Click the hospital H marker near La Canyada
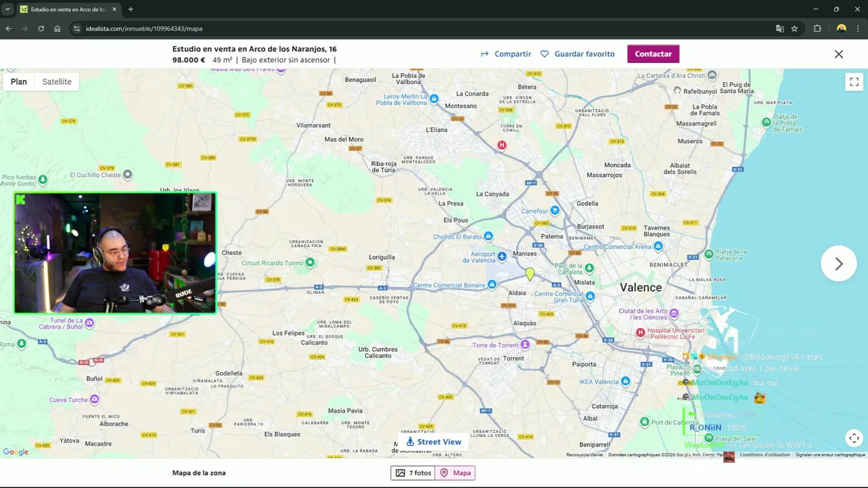The width and height of the screenshot is (868, 488). pos(502,145)
